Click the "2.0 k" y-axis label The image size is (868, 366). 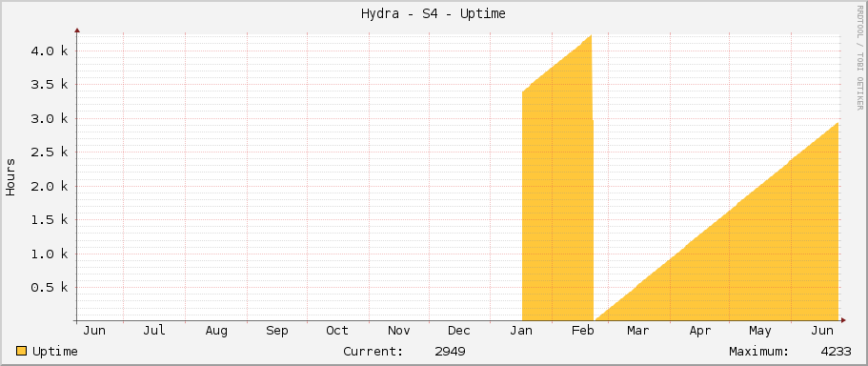click(x=49, y=186)
